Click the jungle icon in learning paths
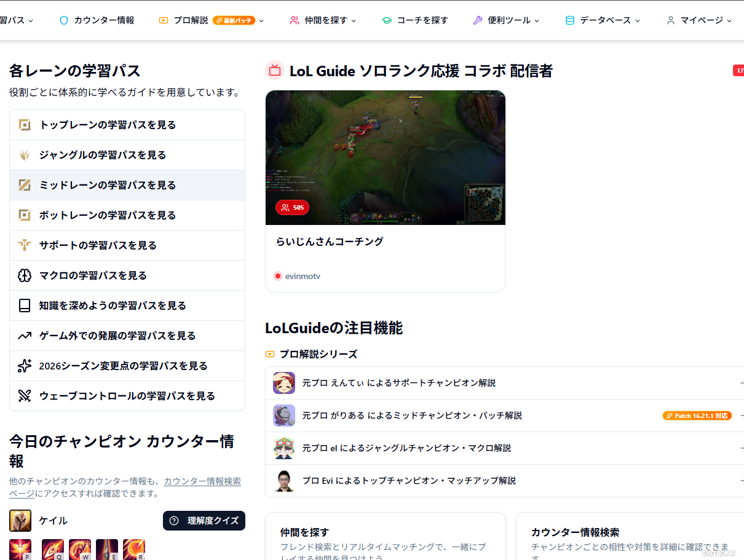This screenshot has height=560, width=744. [x=25, y=155]
